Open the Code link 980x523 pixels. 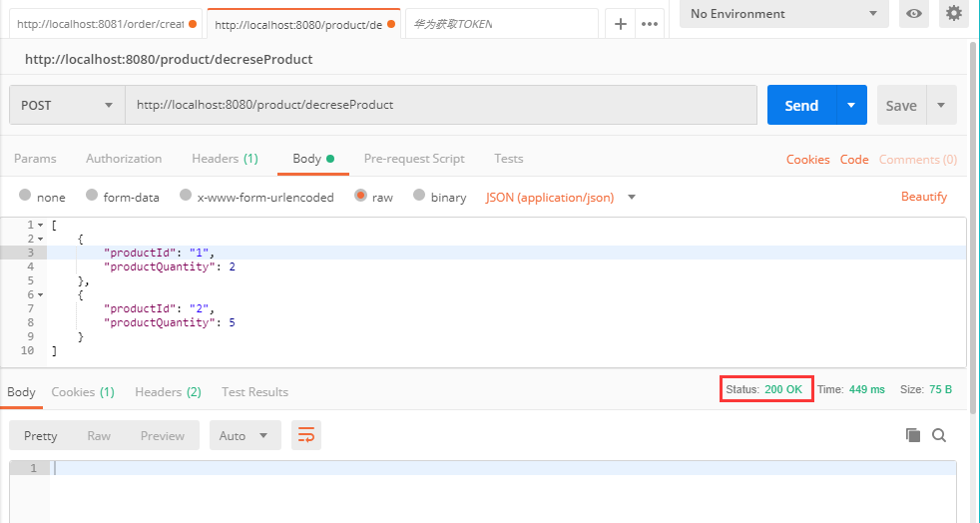[854, 160]
